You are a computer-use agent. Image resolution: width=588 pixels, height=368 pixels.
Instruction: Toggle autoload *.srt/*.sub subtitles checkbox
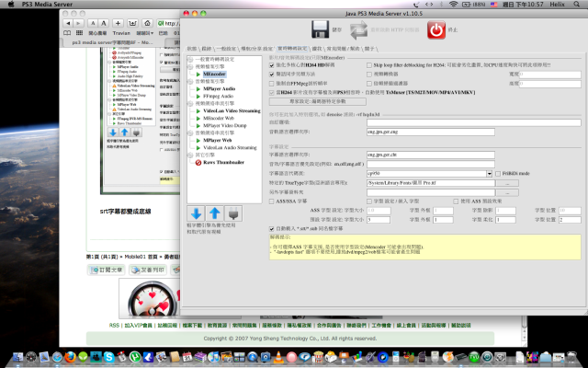click(272, 229)
